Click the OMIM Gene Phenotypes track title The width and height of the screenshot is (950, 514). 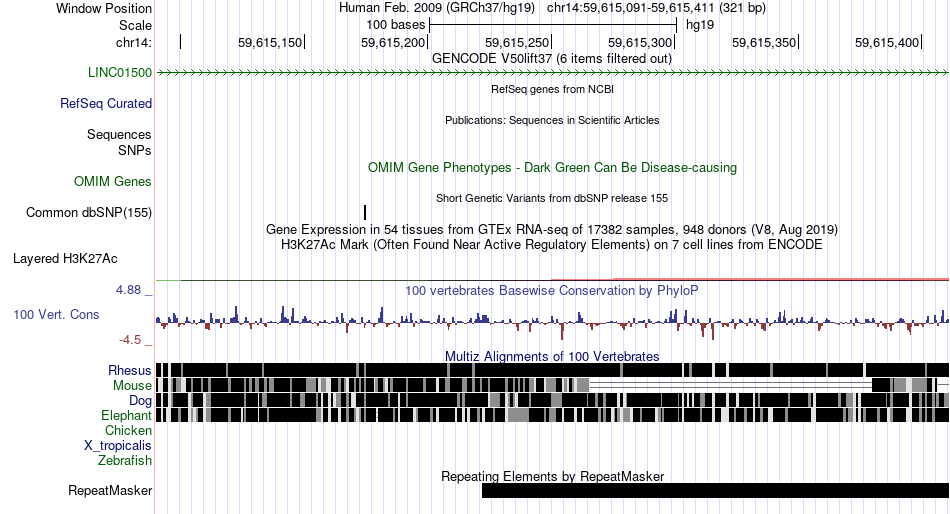click(x=552, y=167)
